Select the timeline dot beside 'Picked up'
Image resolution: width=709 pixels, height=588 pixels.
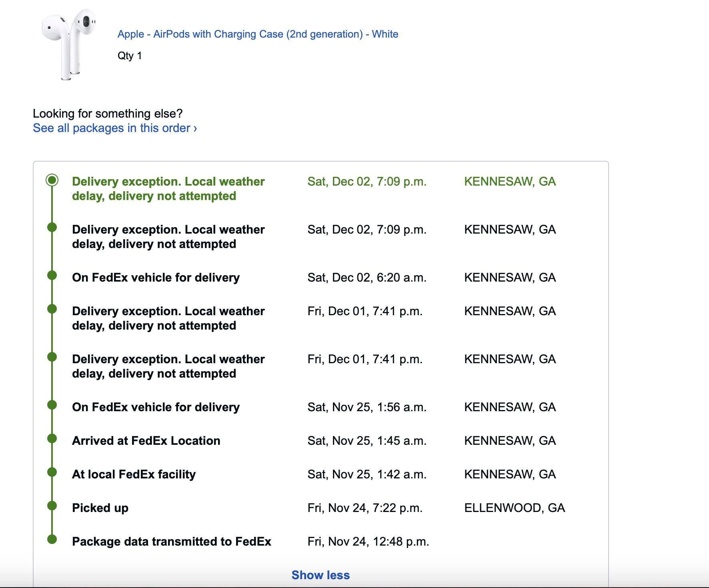click(x=52, y=506)
